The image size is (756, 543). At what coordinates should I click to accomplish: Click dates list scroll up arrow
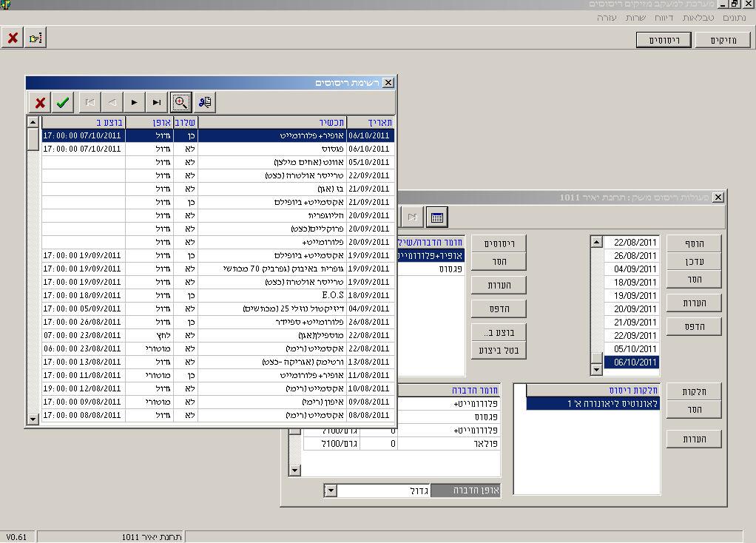[596, 242]
